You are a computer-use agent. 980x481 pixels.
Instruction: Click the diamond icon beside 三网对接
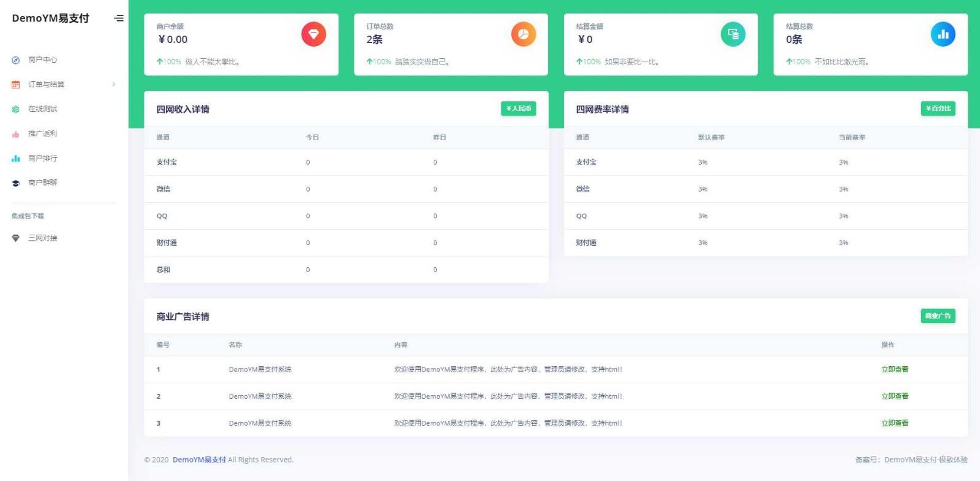tap(16, 238)
